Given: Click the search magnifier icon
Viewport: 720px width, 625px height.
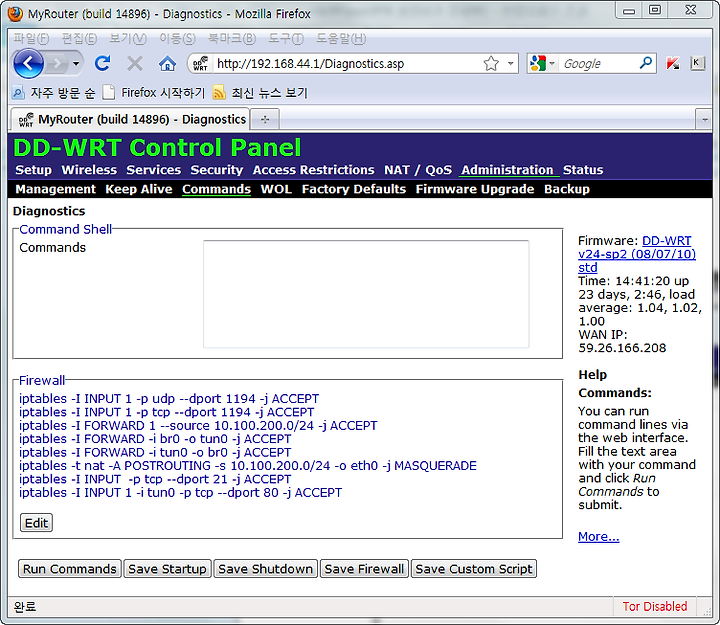Looking at the screenshot, I should click(x=646, y=63).
